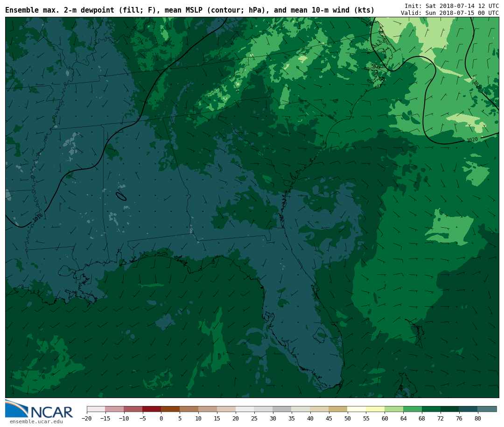Click the colorbar tick label 50
Viewport: 504px width, 427px height.
pyautogui.click(x=348, y=418)
